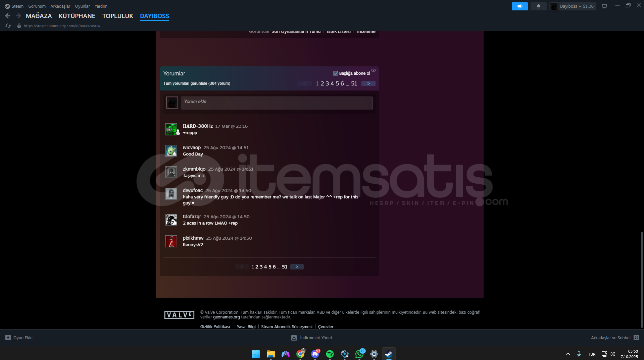Open Windows Settings gear in taskbar
The width and height of the screenshot is (644, 360).
click(x=374, y=354)
